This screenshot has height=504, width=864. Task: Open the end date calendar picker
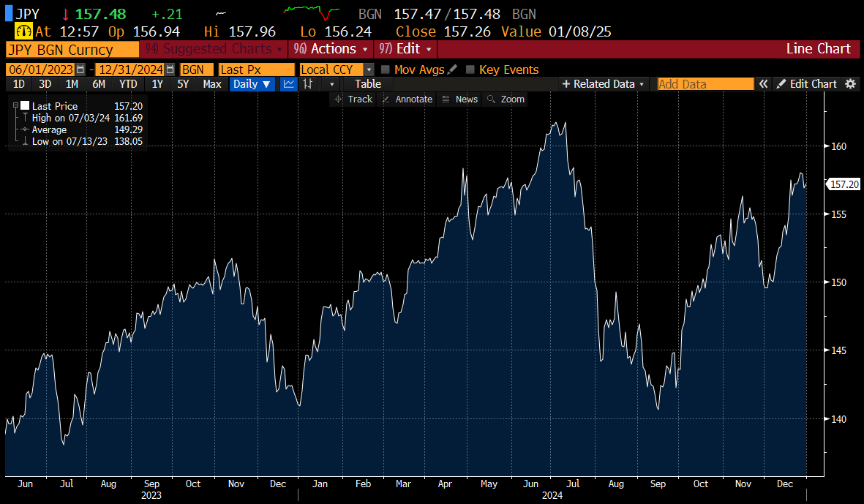click(x=170, y=69)
